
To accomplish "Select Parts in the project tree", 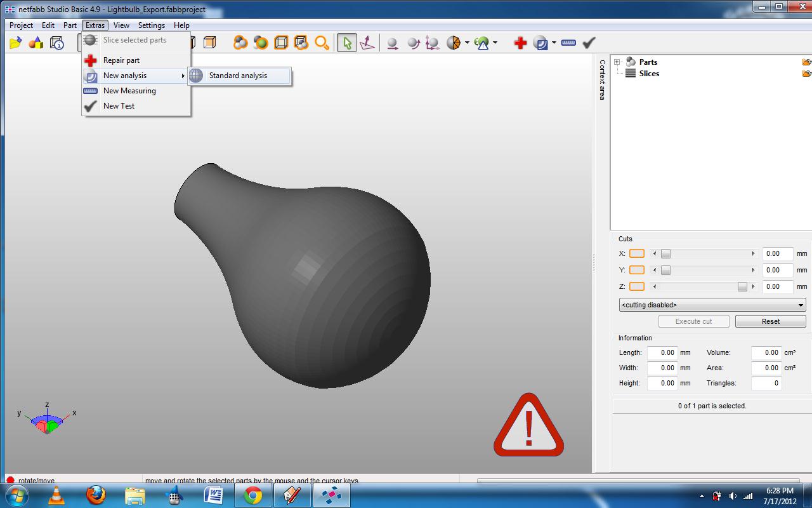I will pyautogui.click(x=648, y=62).
